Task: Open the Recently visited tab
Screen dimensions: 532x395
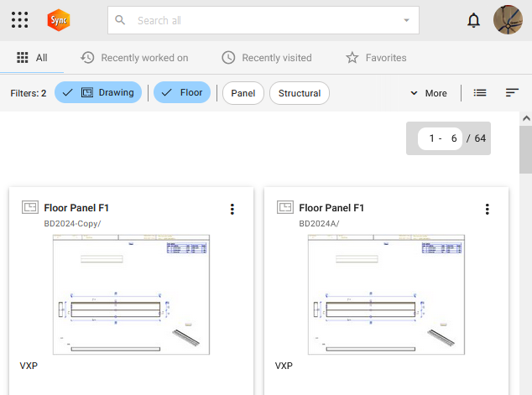Action: 267,58
